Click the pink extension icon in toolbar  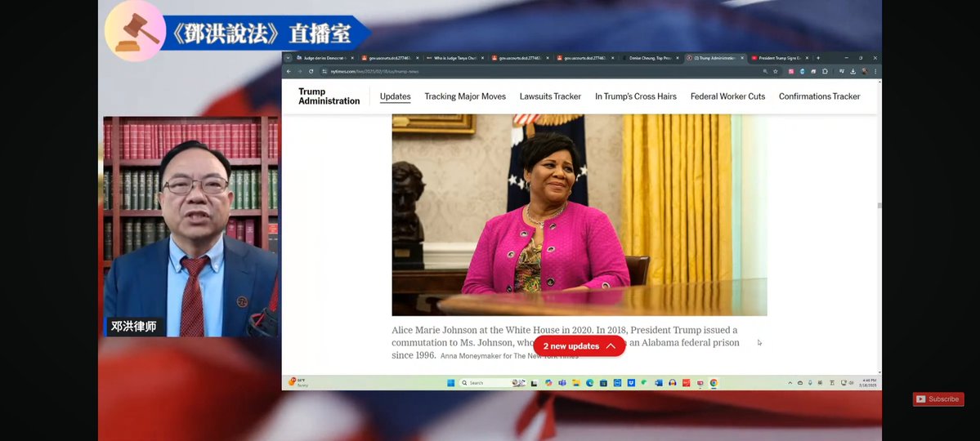791,71
